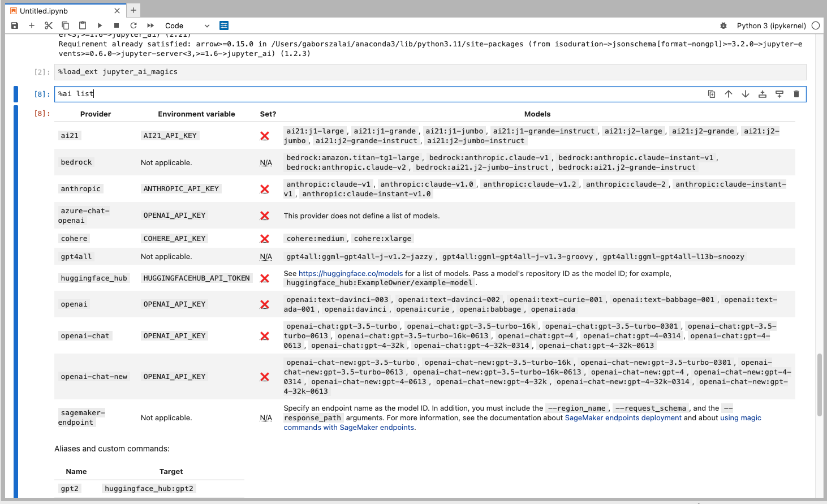827x504 pixels.
Task: Open the using magic commands with SageMaker link
Action: point(523,423)
